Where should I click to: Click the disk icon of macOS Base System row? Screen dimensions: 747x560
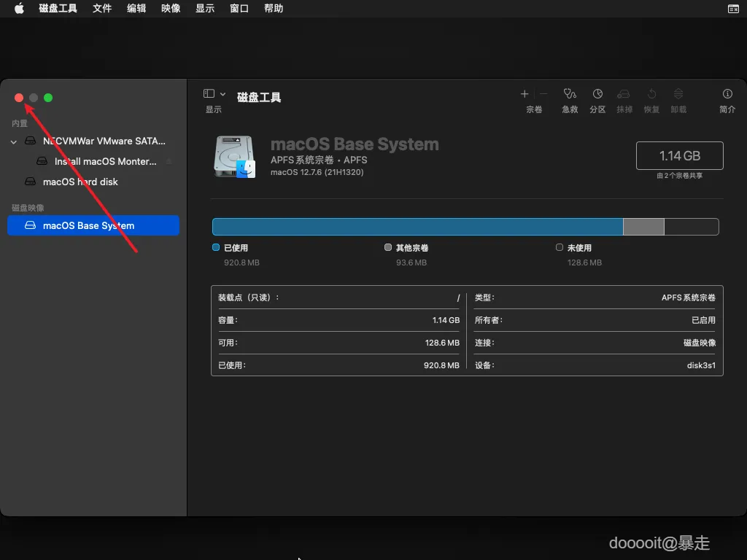(30, 225)
